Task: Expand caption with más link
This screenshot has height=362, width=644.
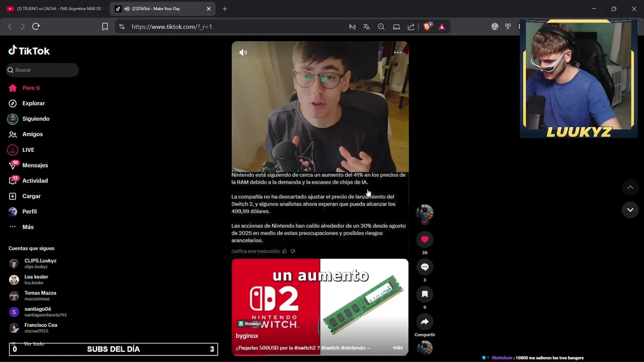Action: coord(397,347)
